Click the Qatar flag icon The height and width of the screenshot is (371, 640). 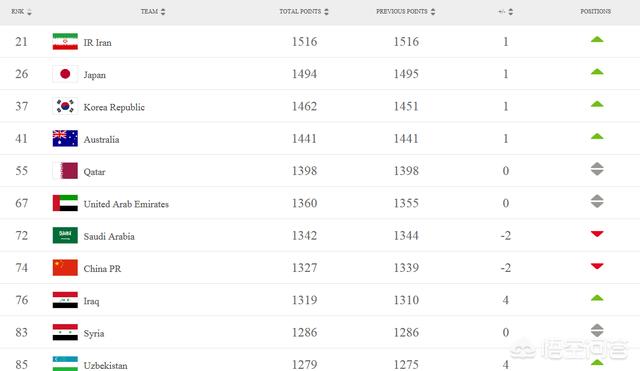[x=65, y=171]
